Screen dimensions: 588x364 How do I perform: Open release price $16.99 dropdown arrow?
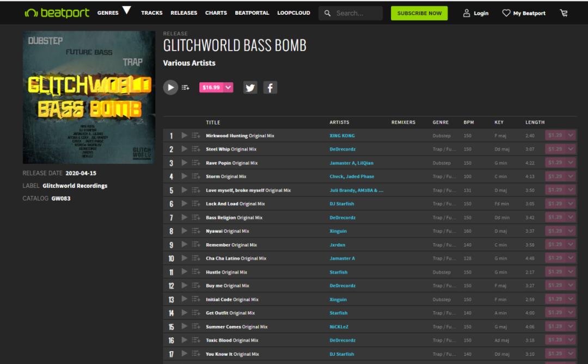(228, 87)
